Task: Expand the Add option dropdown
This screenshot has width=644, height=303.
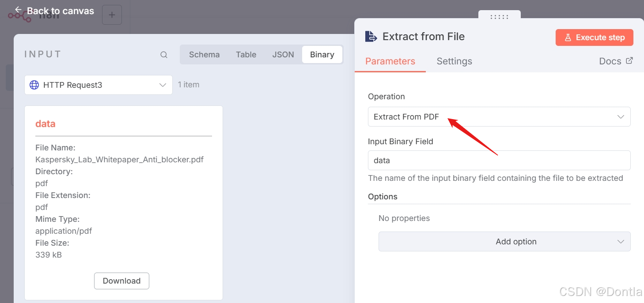Action: tap(504, 242)
